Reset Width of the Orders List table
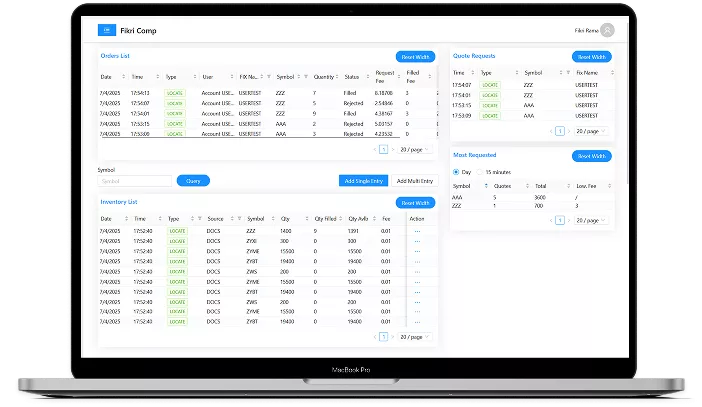The height and width of the screenshot is (407, 702). pos(415,57)
